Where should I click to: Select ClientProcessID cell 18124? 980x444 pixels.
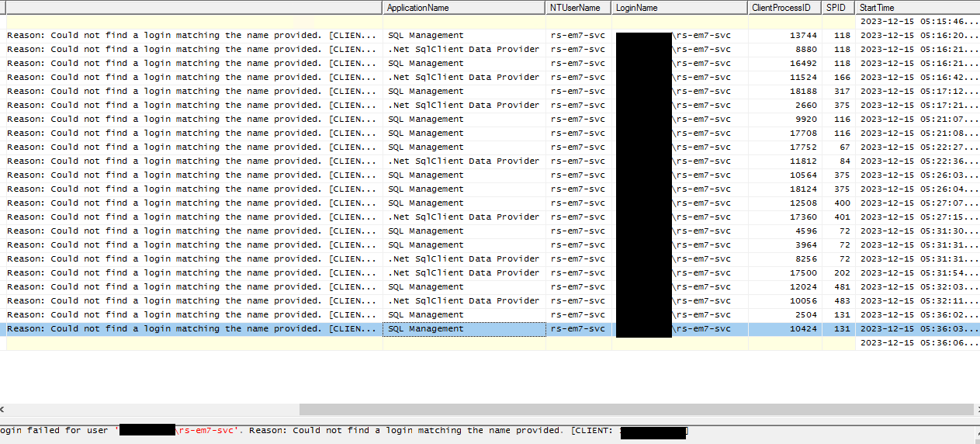785,189
